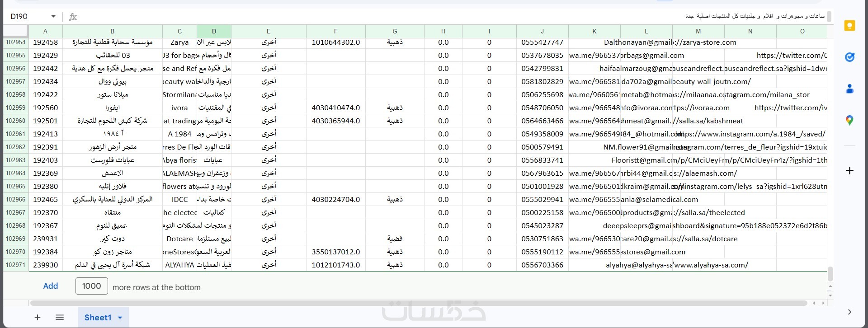
Task: Add a new sheet with plus button
Action: pyautogui.click(x=38, y=318)
